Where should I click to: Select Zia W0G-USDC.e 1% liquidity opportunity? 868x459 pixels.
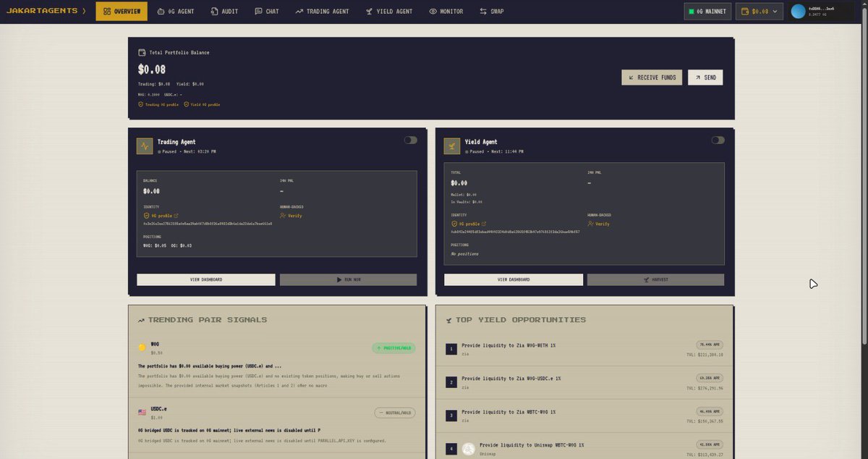[x=584, y=382]
